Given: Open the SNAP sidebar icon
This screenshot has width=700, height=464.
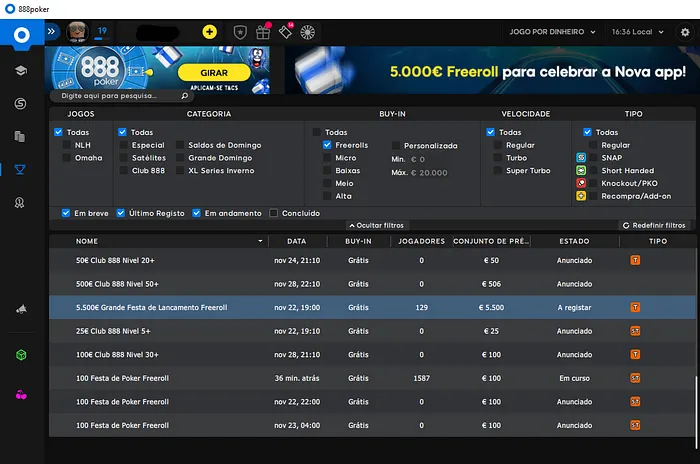Looking at the screenshot, I should 20,104.
